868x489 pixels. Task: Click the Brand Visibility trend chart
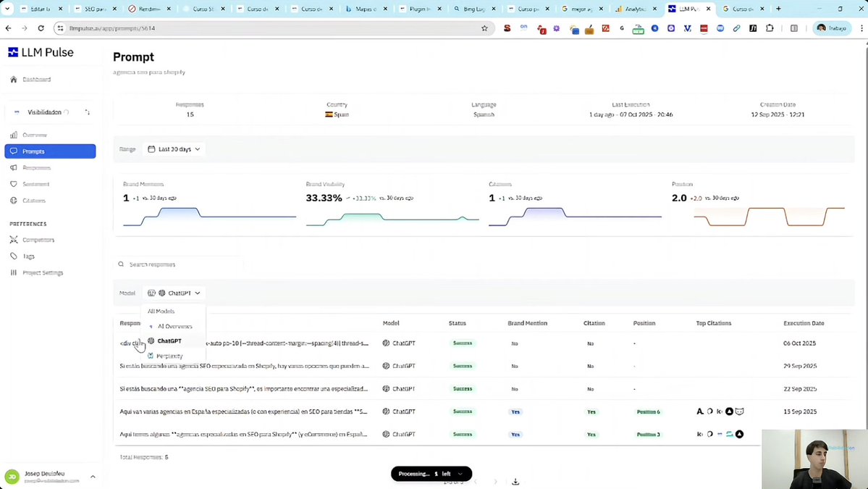(x=392, y=220)
